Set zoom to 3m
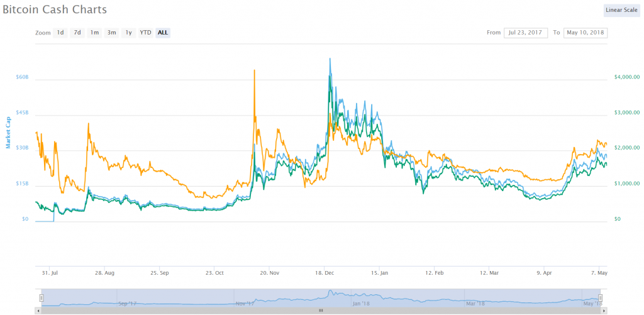 coord(112,33)
